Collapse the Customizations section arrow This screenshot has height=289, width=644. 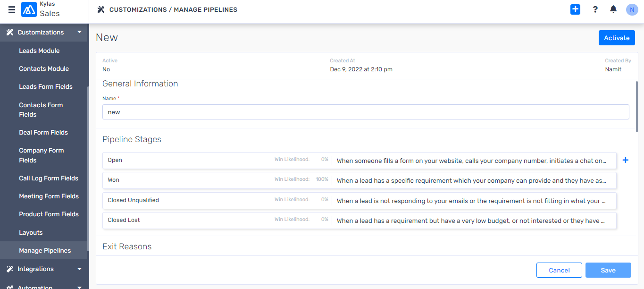coord(79,32)
